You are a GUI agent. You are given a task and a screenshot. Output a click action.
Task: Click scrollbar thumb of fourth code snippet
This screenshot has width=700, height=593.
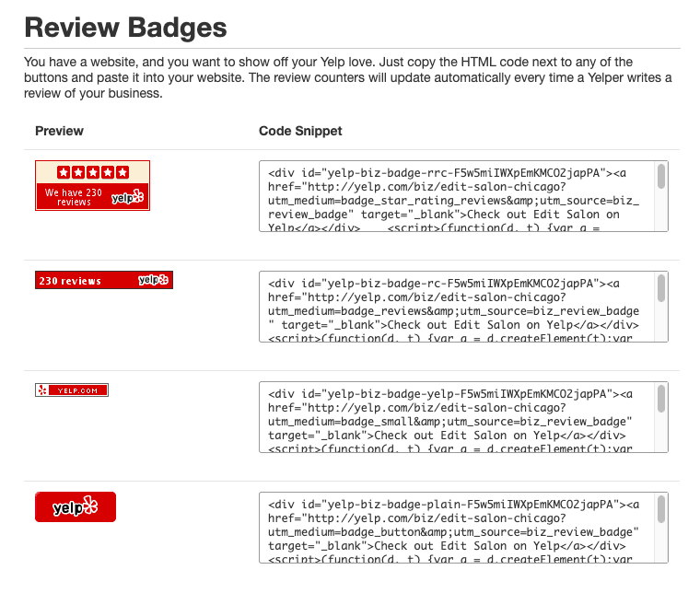[661, 509]
